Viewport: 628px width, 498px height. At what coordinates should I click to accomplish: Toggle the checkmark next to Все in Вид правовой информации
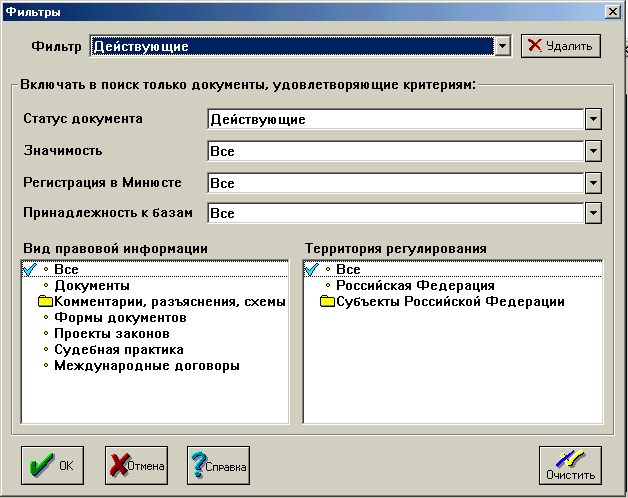[30, 269]
